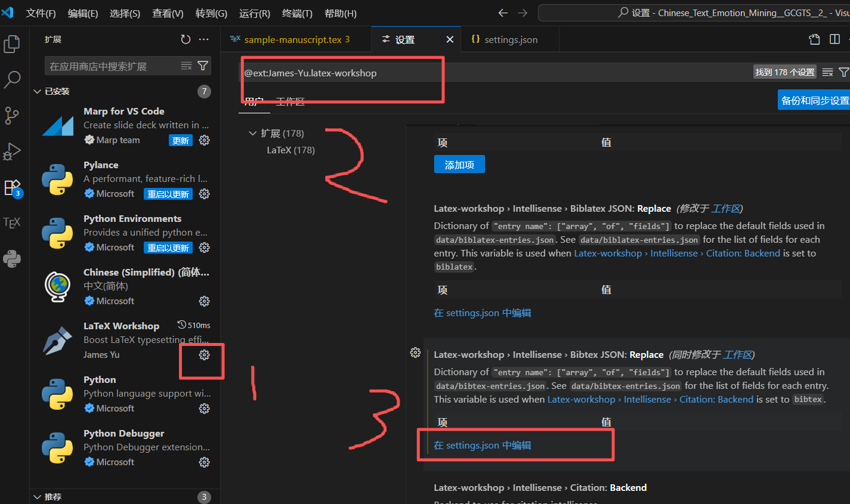Refresh the extensions list
Viewport: 850px width, 504px height.
[x=186, y=39]
